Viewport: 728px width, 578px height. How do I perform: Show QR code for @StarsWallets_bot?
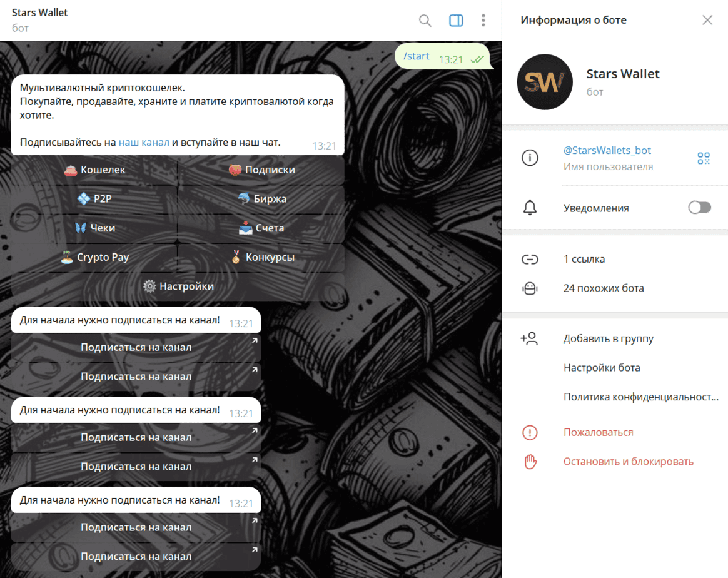pos(704,158)
